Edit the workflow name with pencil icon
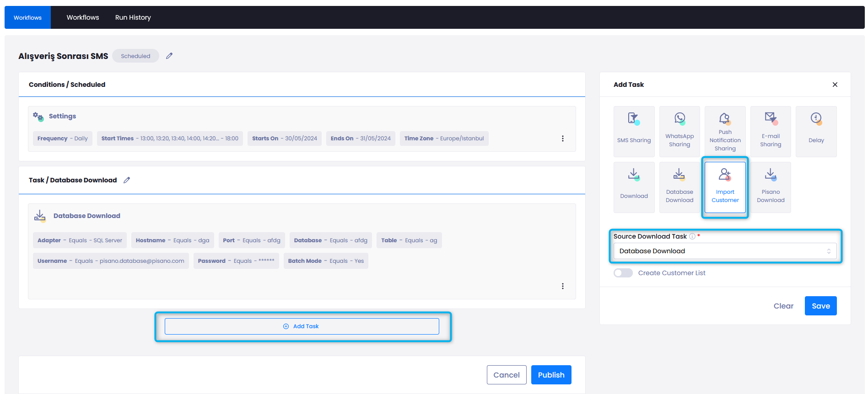This screenshot has width=868, height=394. (169, 56)
